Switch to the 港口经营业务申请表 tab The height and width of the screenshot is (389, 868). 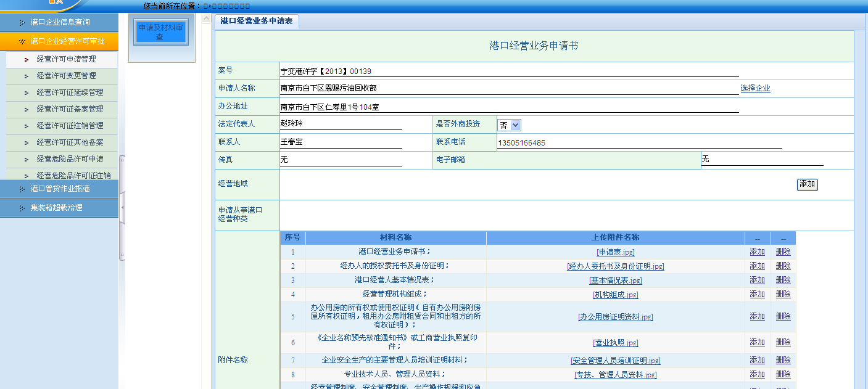tap(257, 21)
